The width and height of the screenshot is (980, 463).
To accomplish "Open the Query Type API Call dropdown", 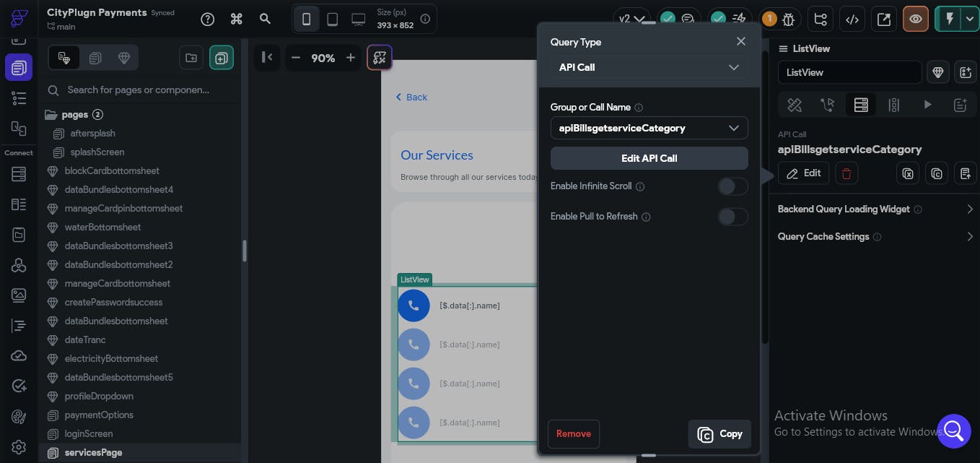I will (649, 67).
